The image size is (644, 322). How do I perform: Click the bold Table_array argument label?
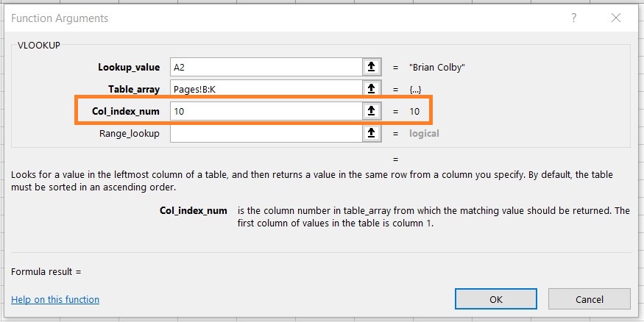135,89
